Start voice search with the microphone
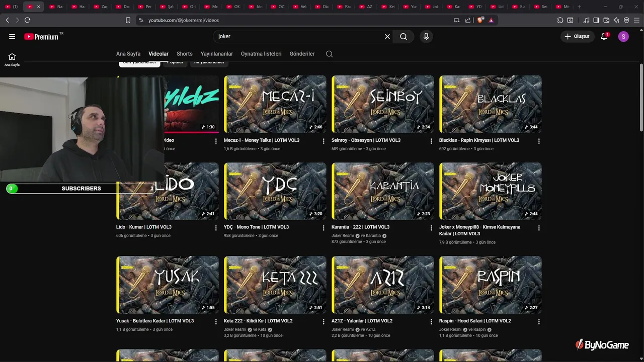This screenshot has width=644, height=362. coord(426,37)
